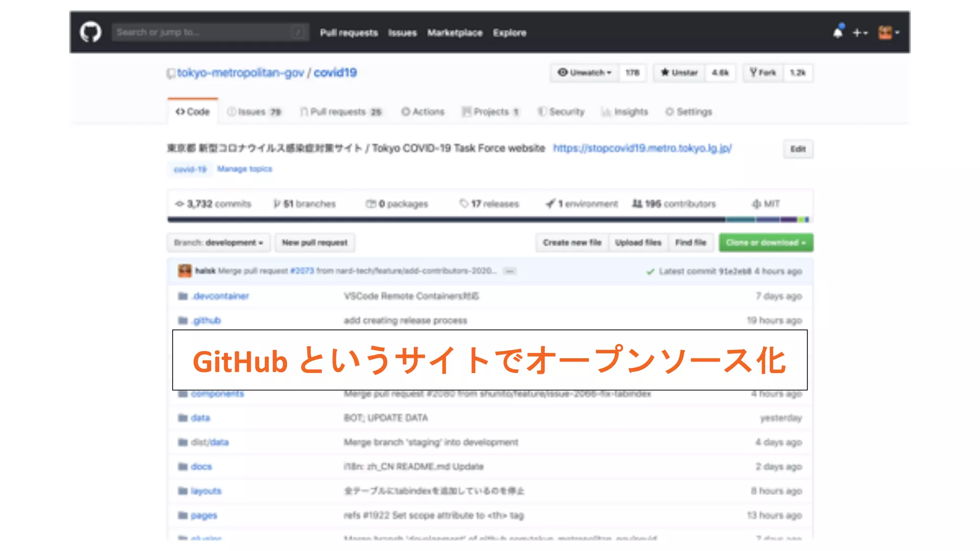Screen dimensions: 980x551
Task: Click Manage topics
Action: [x=245, y=169]
